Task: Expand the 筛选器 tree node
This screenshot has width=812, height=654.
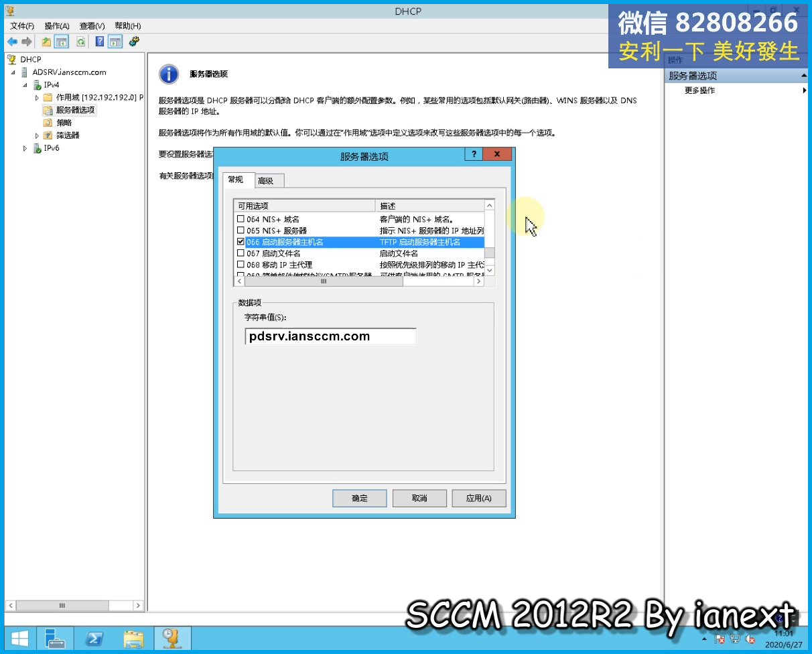Action: [37, 135]
